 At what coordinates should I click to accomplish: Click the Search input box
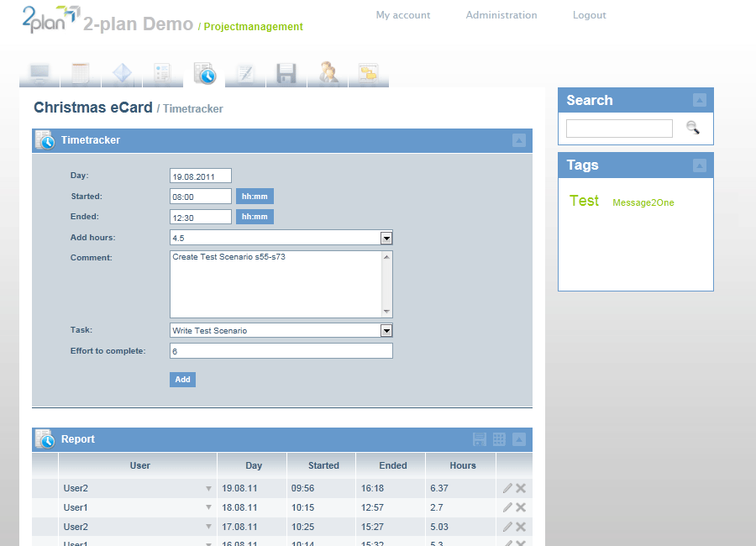coord(619,129)
